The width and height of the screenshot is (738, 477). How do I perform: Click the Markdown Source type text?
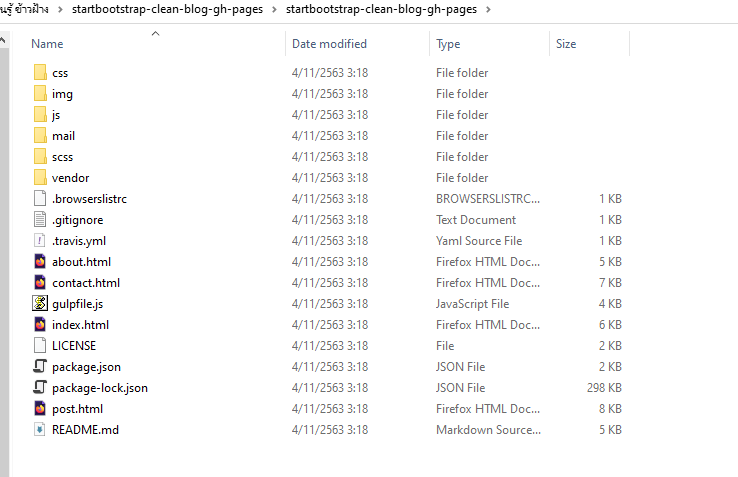(489, 430)
